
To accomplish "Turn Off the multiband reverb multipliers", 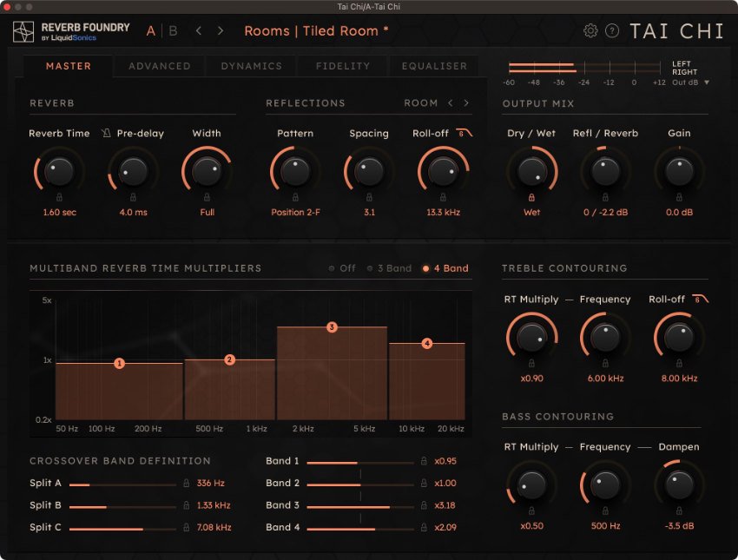I will click(342, 268).
